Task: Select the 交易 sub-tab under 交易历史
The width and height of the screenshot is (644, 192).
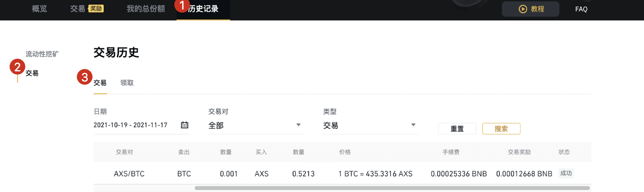Action: coord(100,83)
